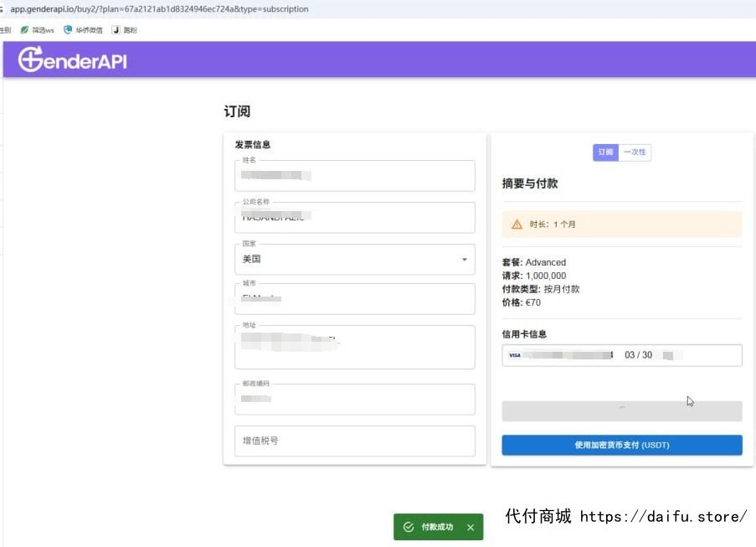Image resolution: width=756 pixels, height=547 pixels.
Task: Click the 付款类型: 按月付款 text
Action: 541,290
